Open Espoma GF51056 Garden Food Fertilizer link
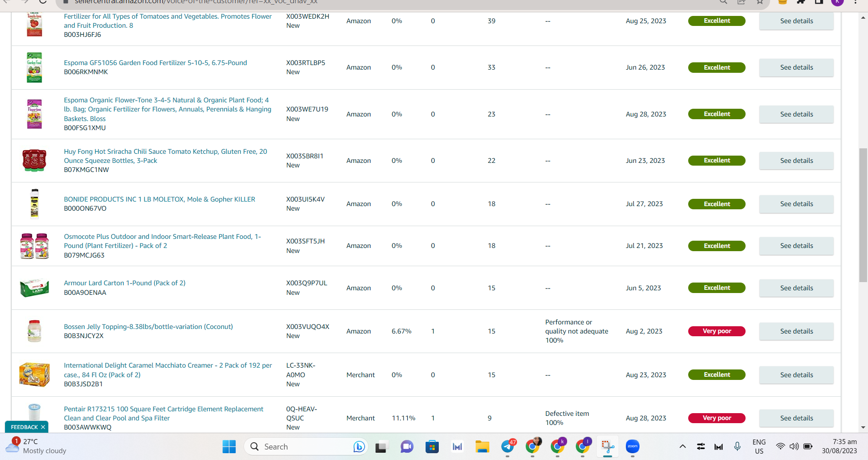This screenshot has width=868, height=460. pos(155,63)
